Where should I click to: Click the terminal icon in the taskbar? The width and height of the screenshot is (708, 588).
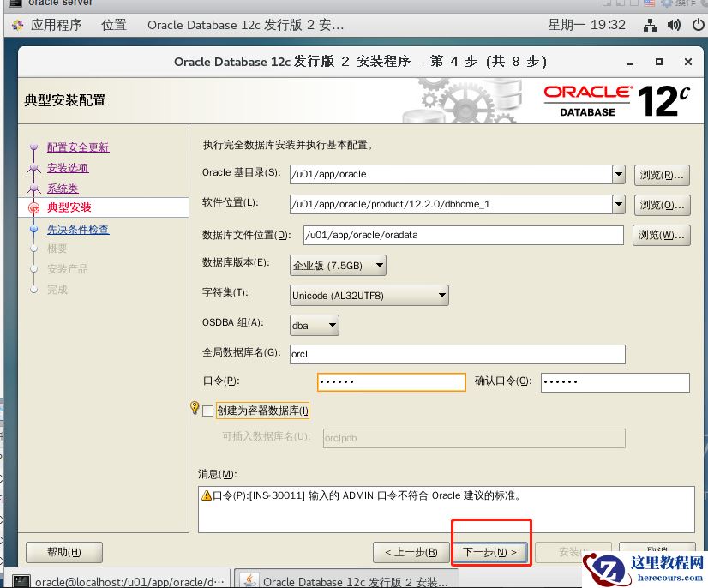tap(21, 581)
